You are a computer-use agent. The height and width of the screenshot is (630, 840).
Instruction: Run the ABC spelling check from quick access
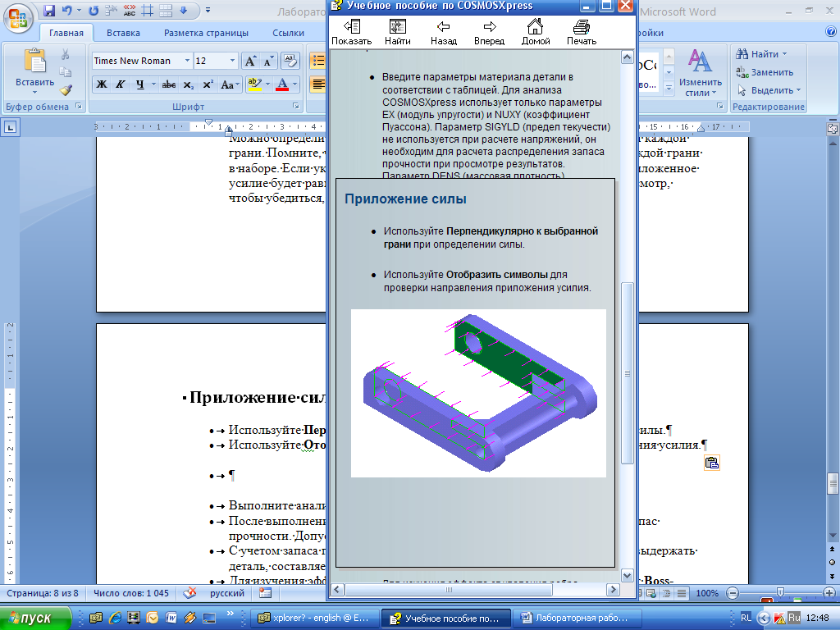pos(129,10)
